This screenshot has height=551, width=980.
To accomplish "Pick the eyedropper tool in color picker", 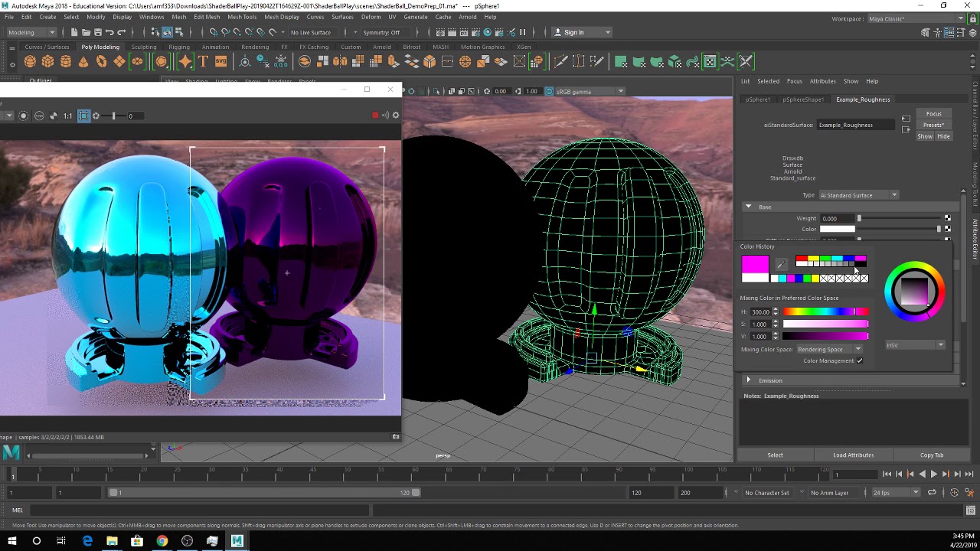I will pos(781,265).
